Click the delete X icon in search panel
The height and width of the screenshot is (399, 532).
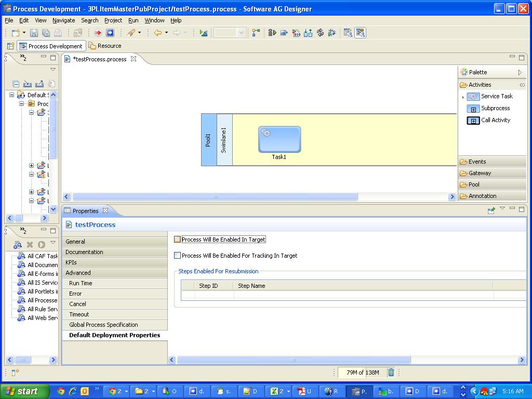pos(30,245)
